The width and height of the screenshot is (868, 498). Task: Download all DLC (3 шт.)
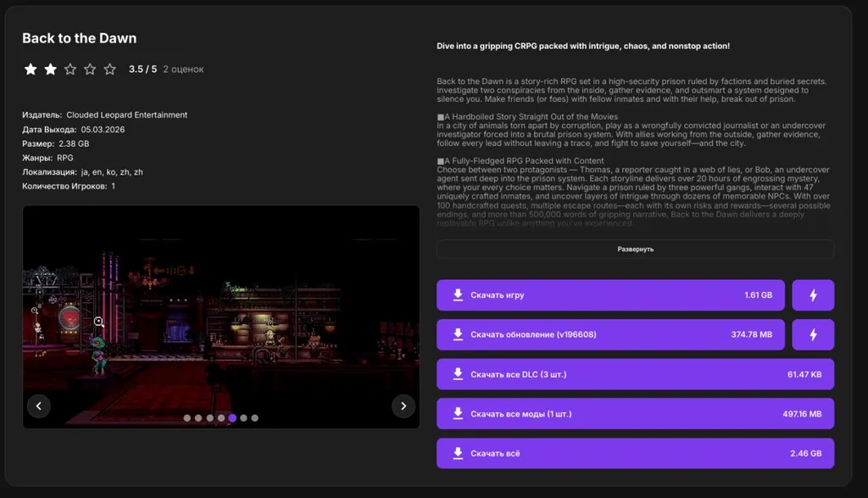point(635,374)
